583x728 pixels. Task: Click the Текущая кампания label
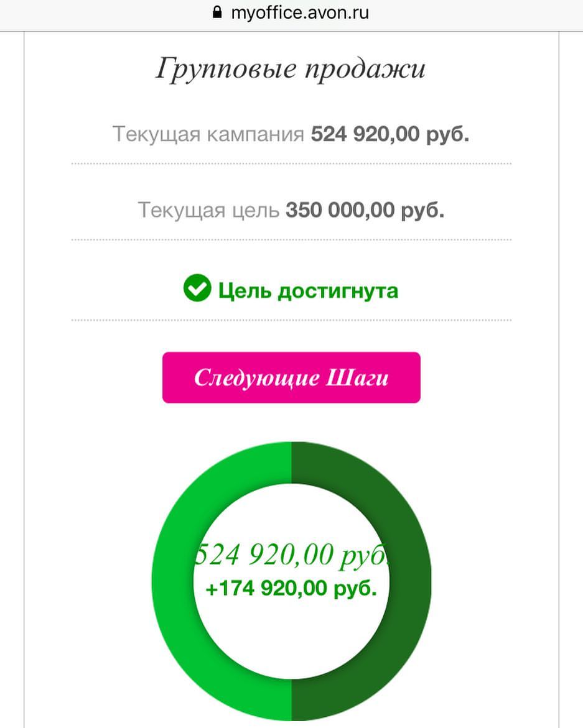coord(208,134)
